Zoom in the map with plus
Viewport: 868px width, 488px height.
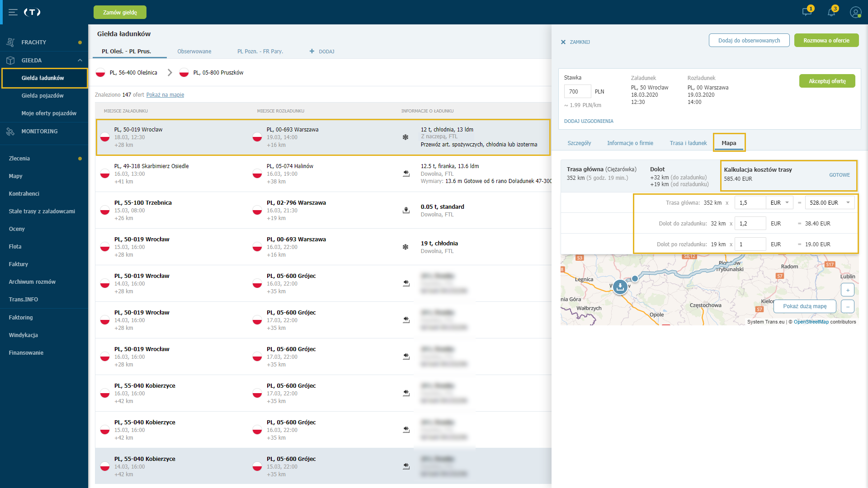[x=848, y=290]
